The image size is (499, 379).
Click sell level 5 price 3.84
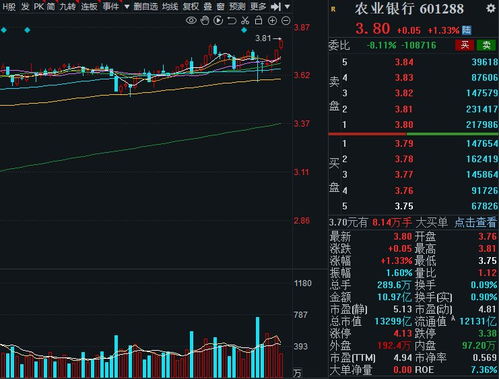pyautogui.click(x=404, y=62)
